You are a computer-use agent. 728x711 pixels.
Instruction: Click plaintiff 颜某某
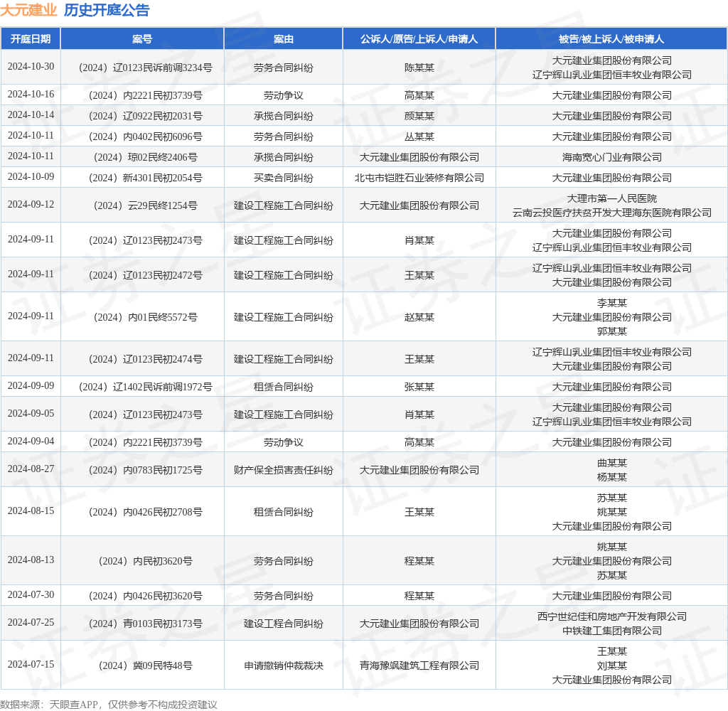point(419,116)
